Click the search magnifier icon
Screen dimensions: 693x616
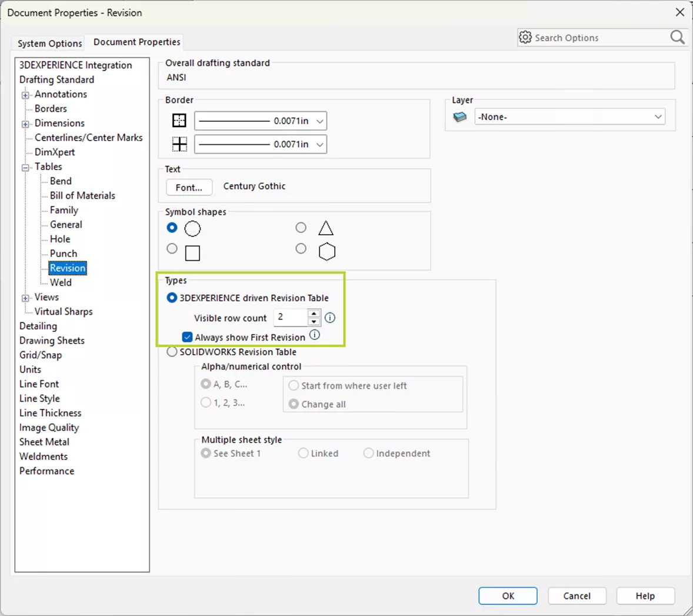(677, 38)
